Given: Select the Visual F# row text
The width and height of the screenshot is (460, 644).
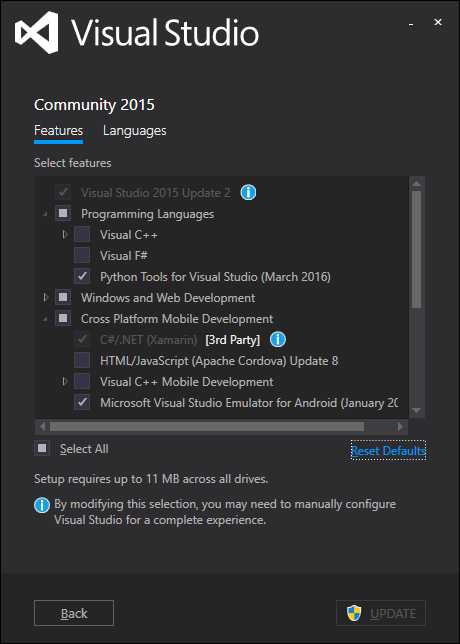Looking at the screenshot, I should (124, 255).
